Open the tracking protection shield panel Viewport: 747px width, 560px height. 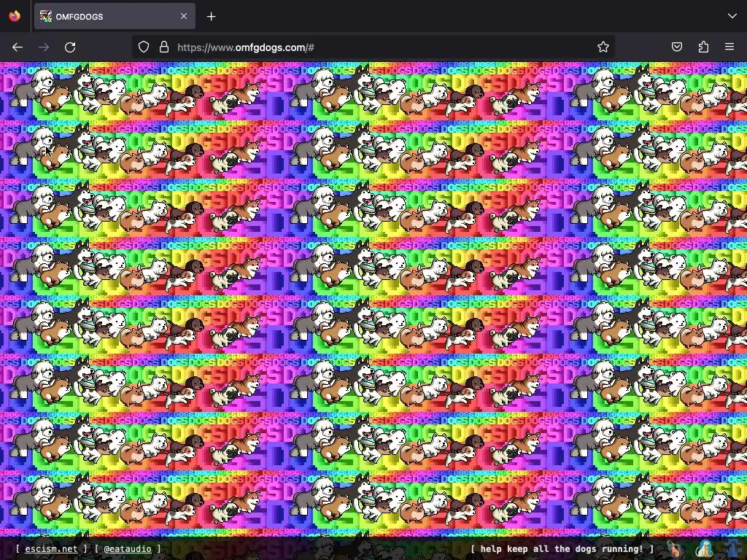coord(144,47)
